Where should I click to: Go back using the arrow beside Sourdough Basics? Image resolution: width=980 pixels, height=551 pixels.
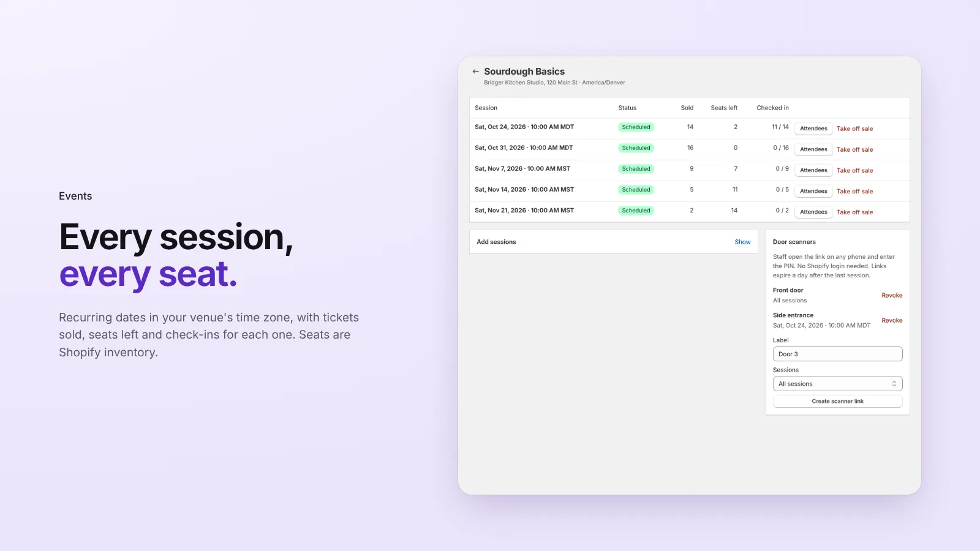point(475,72)
